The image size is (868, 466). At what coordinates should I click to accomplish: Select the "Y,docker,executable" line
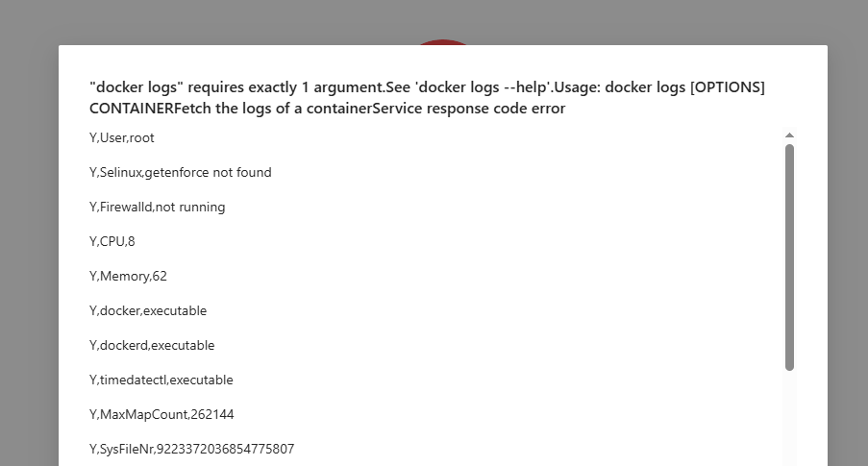(x=147, y=310)
